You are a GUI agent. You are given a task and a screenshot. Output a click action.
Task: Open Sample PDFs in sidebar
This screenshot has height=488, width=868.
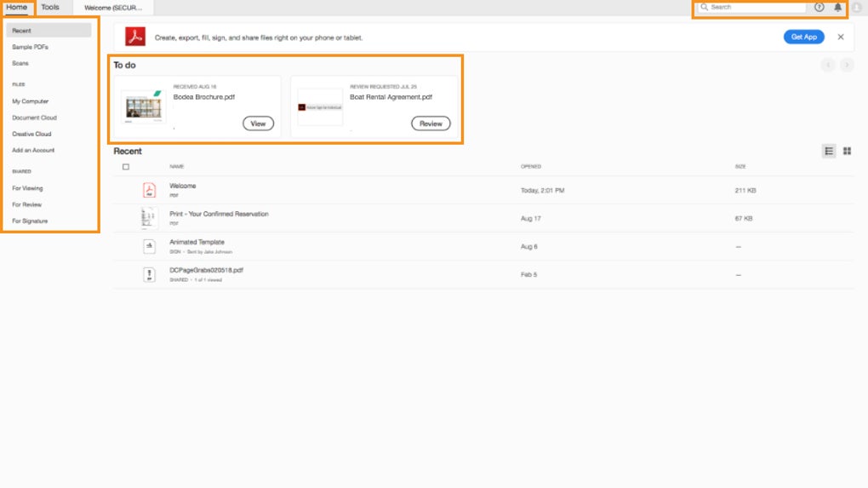(x=30, y=47)
